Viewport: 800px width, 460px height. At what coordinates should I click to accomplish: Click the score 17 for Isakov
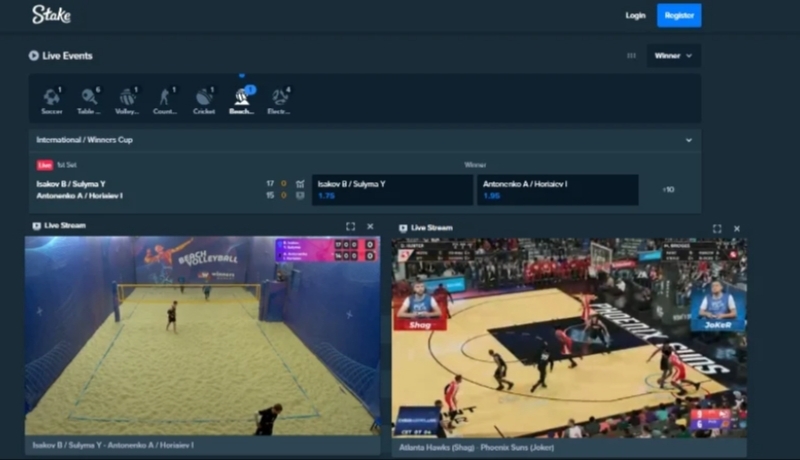click(270, 183)
